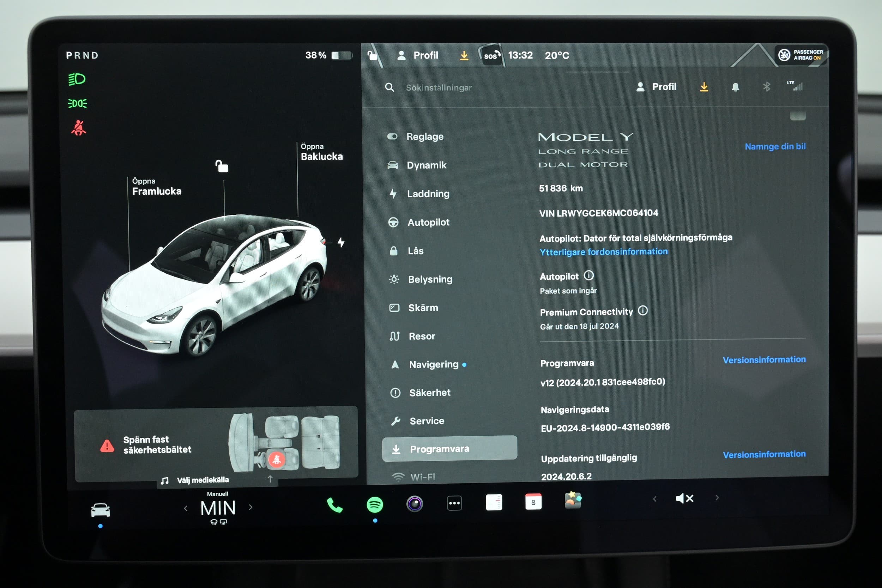The image size is (882, 588).
Task: Open the phone app icon
Action: (334, 505)
